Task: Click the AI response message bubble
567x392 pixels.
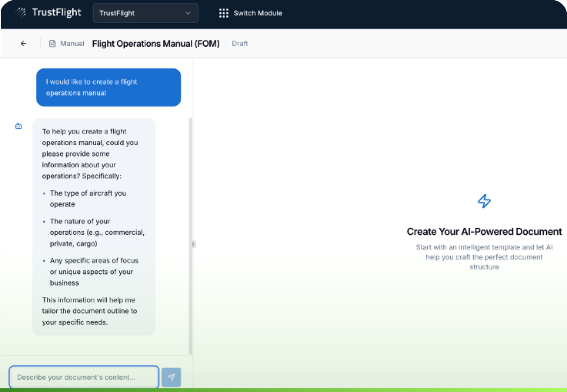Action: [x=94, y=226]
